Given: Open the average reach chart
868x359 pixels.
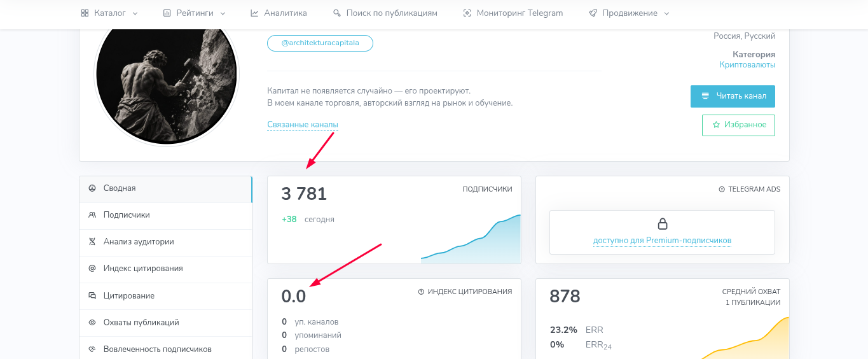Looking at the screenshot, I should pos(744,338).
